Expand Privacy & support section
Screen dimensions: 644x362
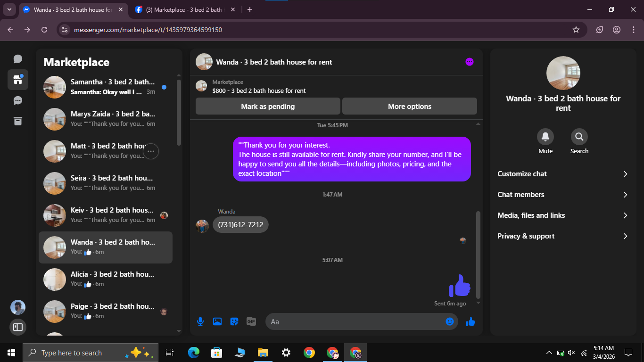pos(563,236)
